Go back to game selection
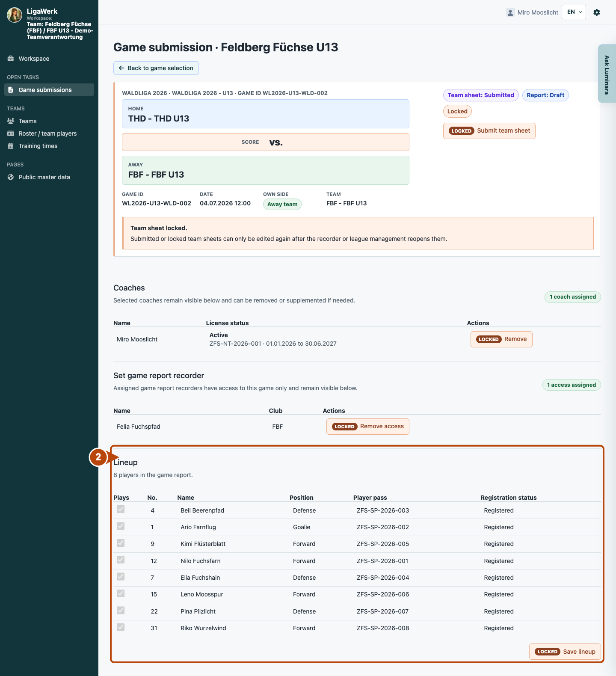616x676 pixels. click(156, 68)
